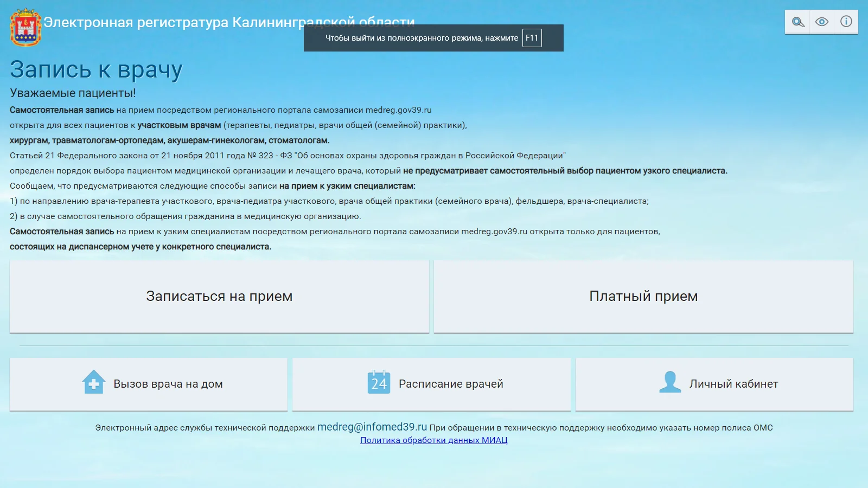Open the Расписание врачей label
This screenshot has height=488, width=868.
[x=451, y=384]
